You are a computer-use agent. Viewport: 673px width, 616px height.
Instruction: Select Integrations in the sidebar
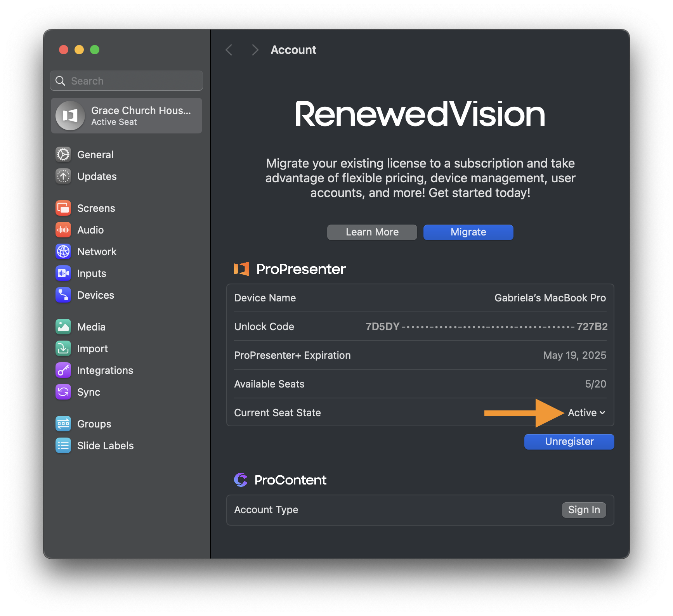point(105,370)
